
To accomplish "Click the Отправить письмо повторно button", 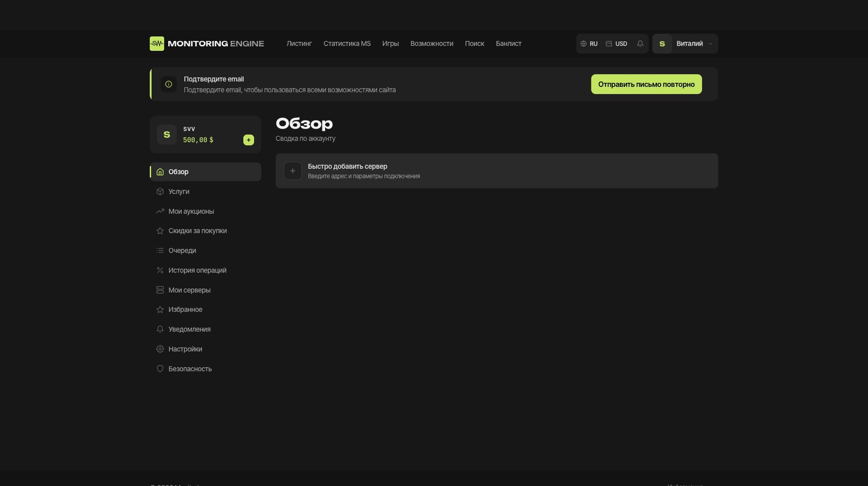I will click(x=646, y=84).
